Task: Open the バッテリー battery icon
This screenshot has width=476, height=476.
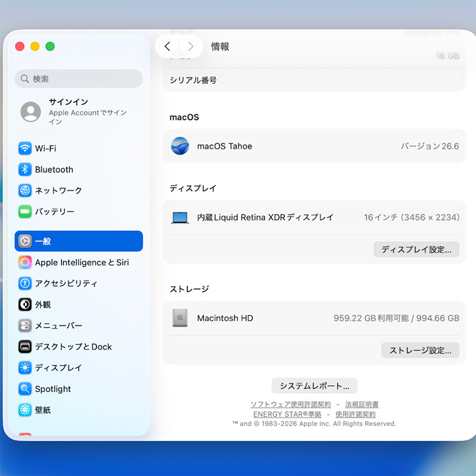Action: point(25,211)
